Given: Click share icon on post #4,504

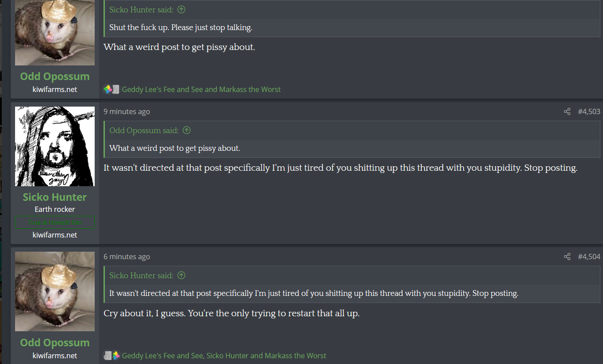Looking at the screenshot, I should (567, 257).
